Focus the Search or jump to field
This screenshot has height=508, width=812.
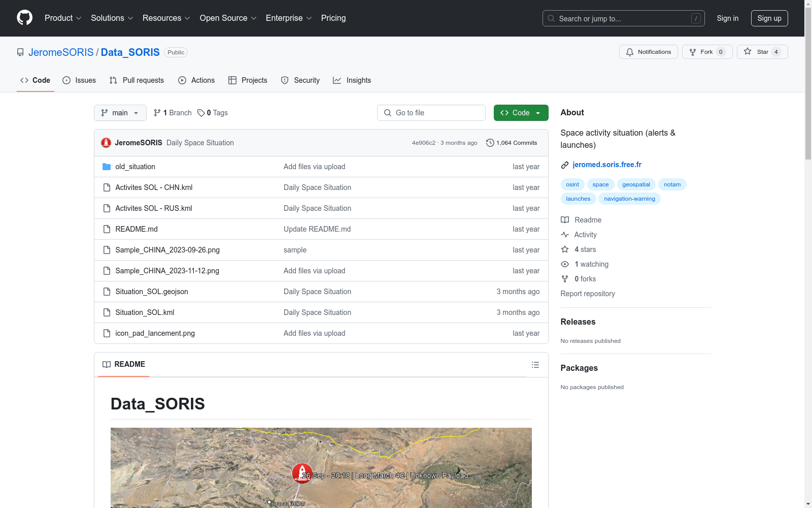click(x=623, y=18)
